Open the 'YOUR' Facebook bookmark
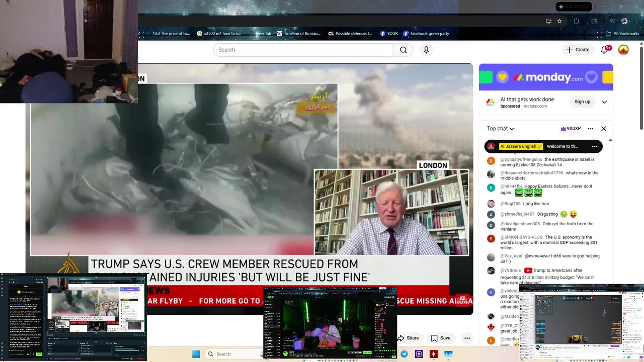This screenshot has width=644, height=362. 389,34
